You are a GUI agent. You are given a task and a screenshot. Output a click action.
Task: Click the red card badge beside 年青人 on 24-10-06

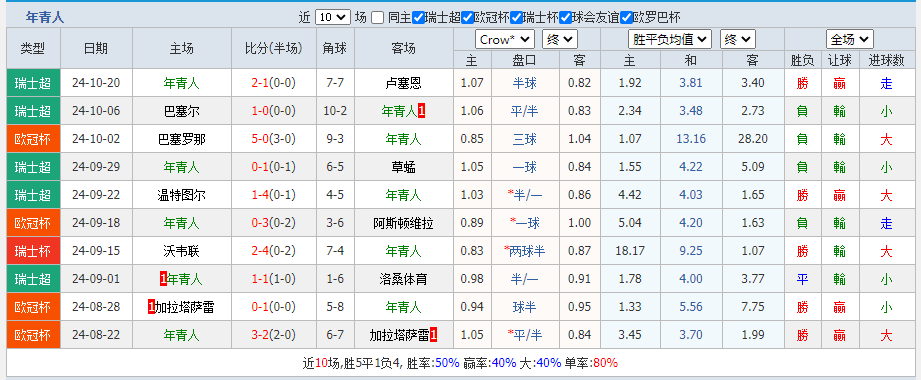coord(422,111)
